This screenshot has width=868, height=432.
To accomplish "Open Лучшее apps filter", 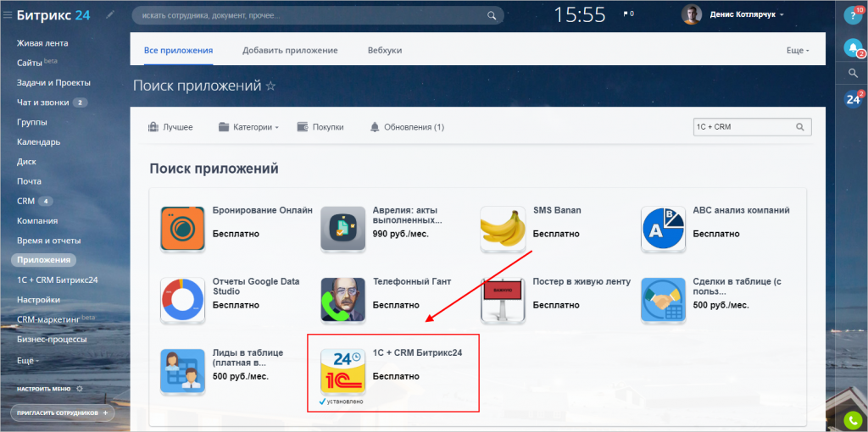I will [170, 127].
